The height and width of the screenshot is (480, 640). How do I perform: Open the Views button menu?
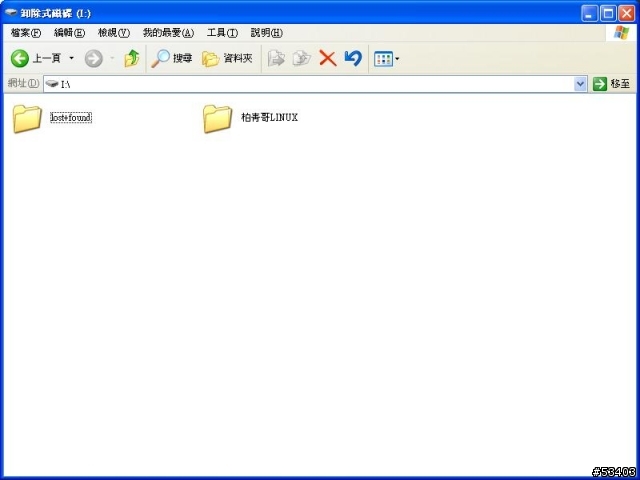click(387, 59)
